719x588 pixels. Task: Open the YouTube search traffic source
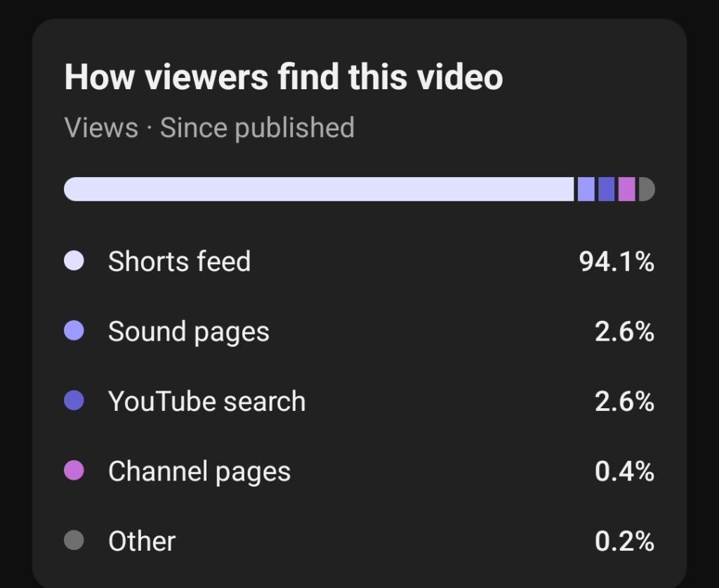[206, 400]
